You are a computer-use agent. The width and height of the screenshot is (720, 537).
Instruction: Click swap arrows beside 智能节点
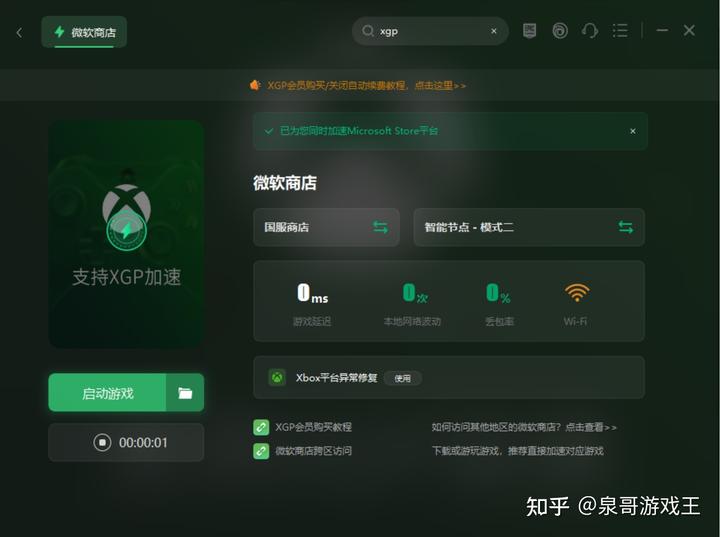click(625, 227)
